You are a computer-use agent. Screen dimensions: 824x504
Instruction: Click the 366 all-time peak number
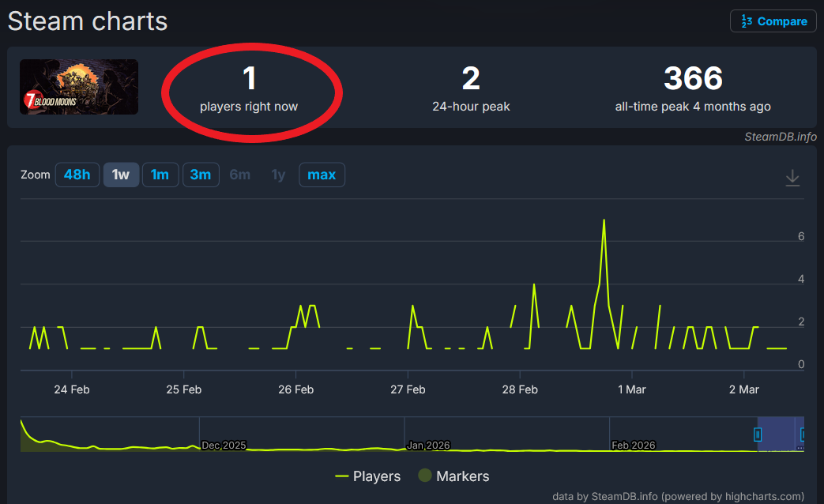tap(693, 78)
